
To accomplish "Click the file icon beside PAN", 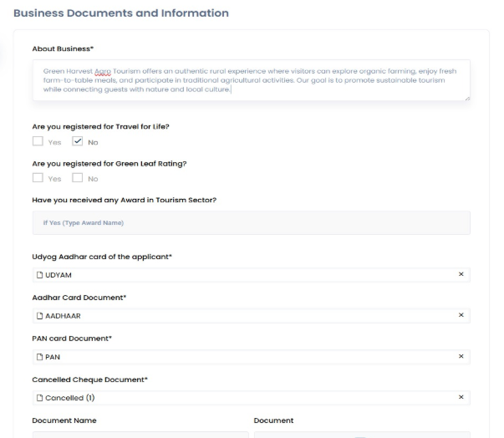I will [39, 357].
